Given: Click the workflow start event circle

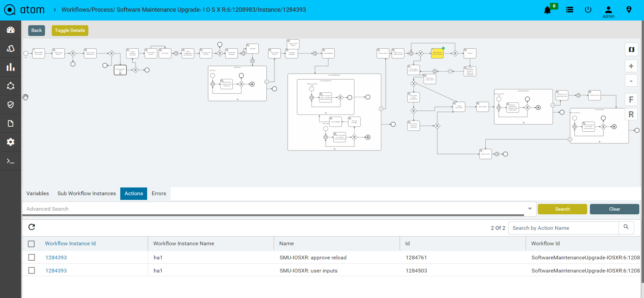Looking at the screenshot, I should [26, 53].
